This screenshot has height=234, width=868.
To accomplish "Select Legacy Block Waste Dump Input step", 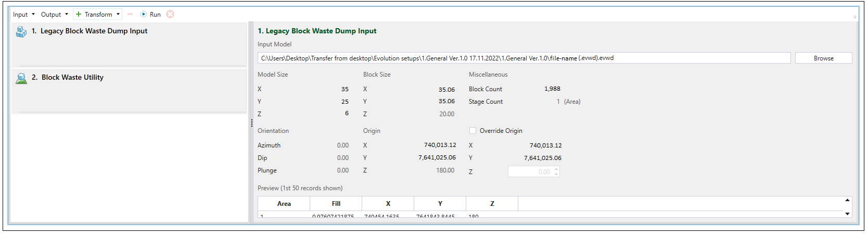I will pyautogui.click(x=129, y=44).
